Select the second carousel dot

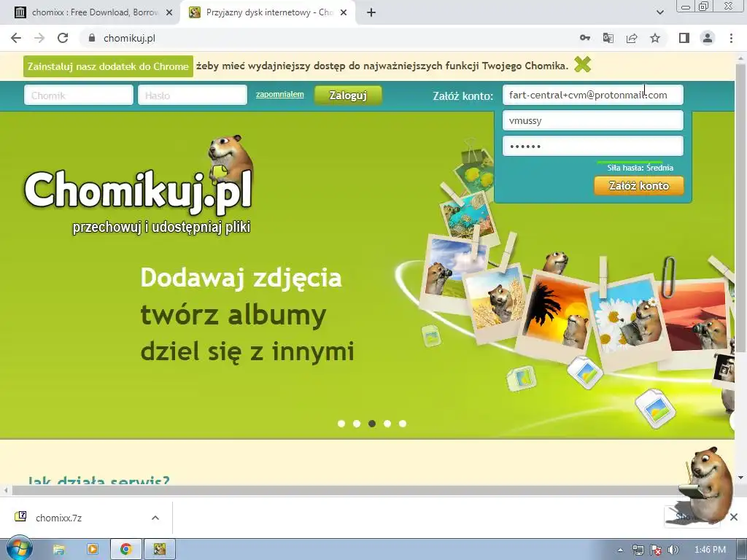click(356, 424)
